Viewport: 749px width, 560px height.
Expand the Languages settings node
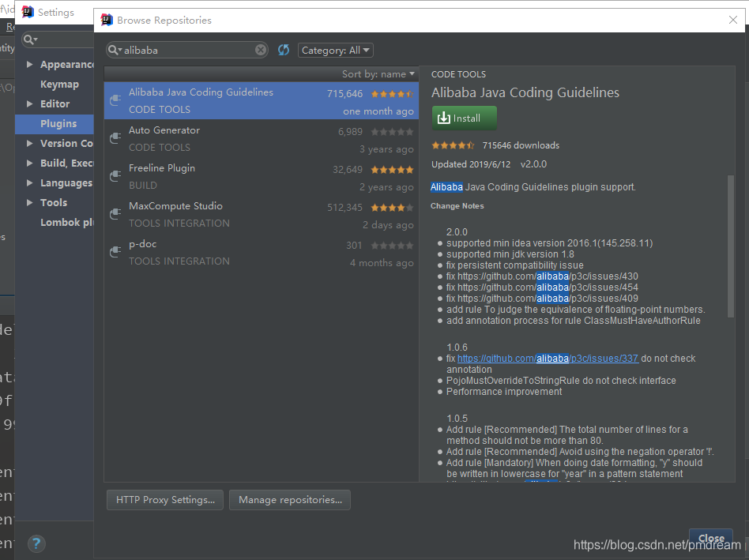coord(29,182)
